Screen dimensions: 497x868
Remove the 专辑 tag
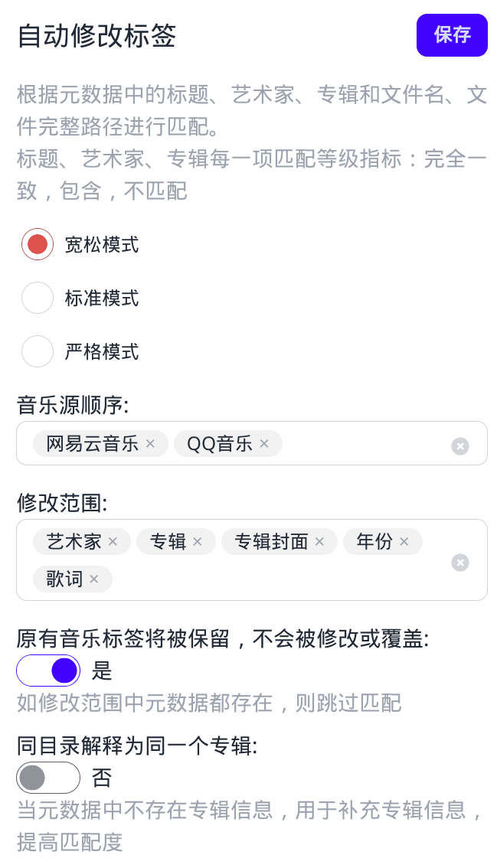tap(198, 541)
